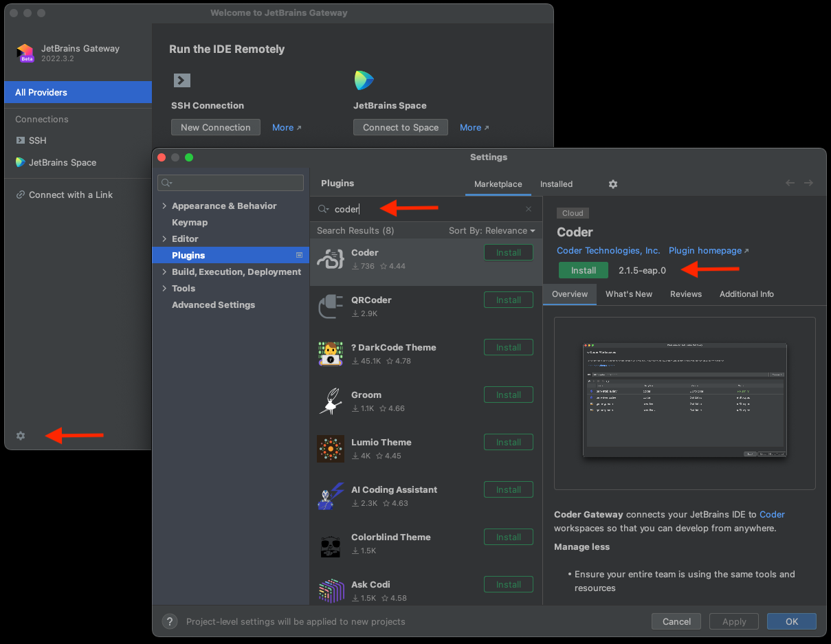This screenshot has height=644, width=831.
Task: Click the Cloud tag label
Action: (x=573, y=213)
